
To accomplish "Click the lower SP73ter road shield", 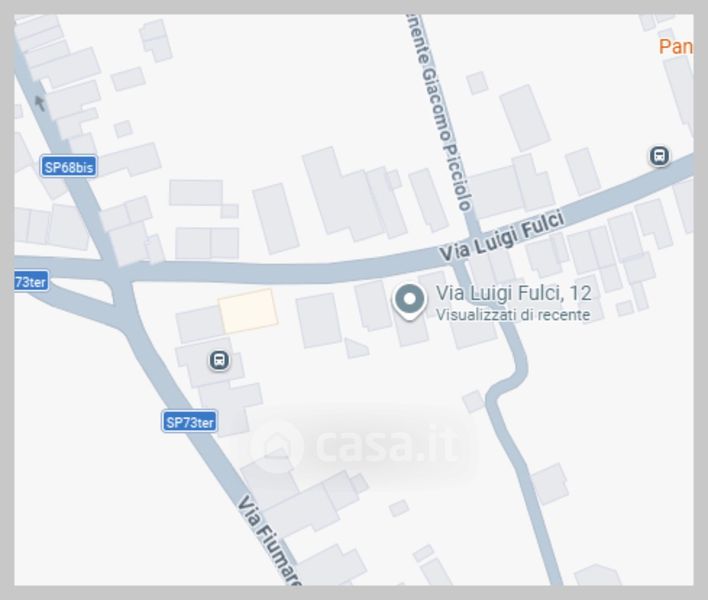I will pyautogui.click(x=190, y=422).
